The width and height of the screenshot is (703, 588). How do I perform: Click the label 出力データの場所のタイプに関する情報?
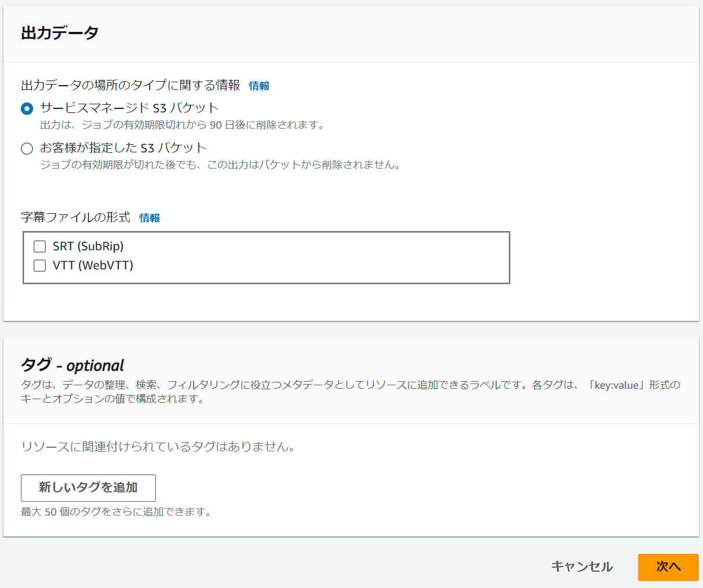(x=130, y=85)
